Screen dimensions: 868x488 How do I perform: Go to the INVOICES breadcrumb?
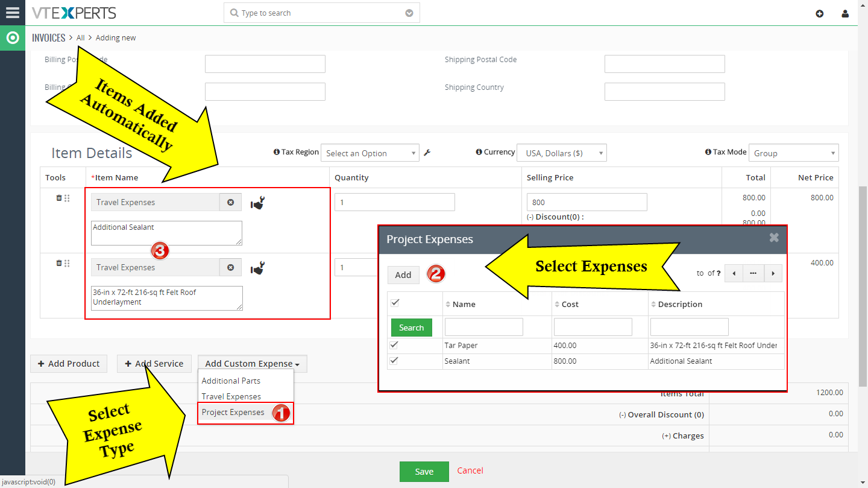tap(49, 37)
